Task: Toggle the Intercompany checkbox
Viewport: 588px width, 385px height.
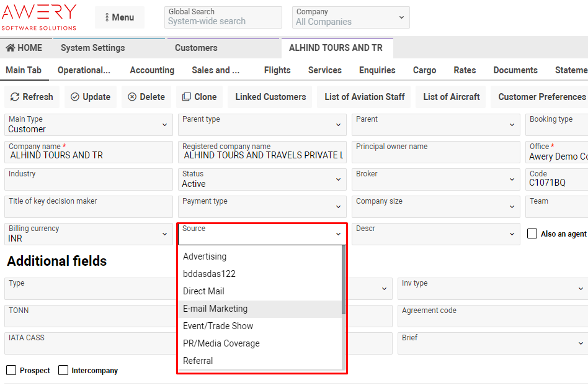Action: pyautogui.click(x=63, y=370)
